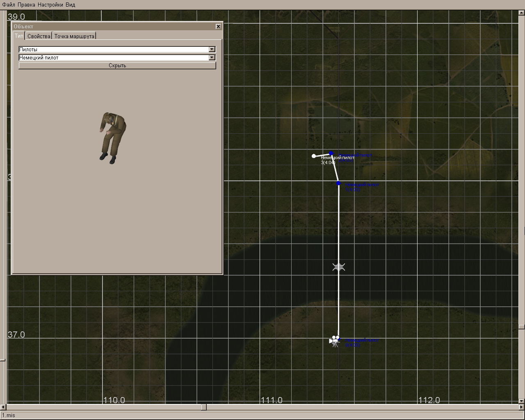Viewport: 525px width, 420px height.
Task: Click the vertical scrollbar down arrow
Action: (x=521, y=401)
